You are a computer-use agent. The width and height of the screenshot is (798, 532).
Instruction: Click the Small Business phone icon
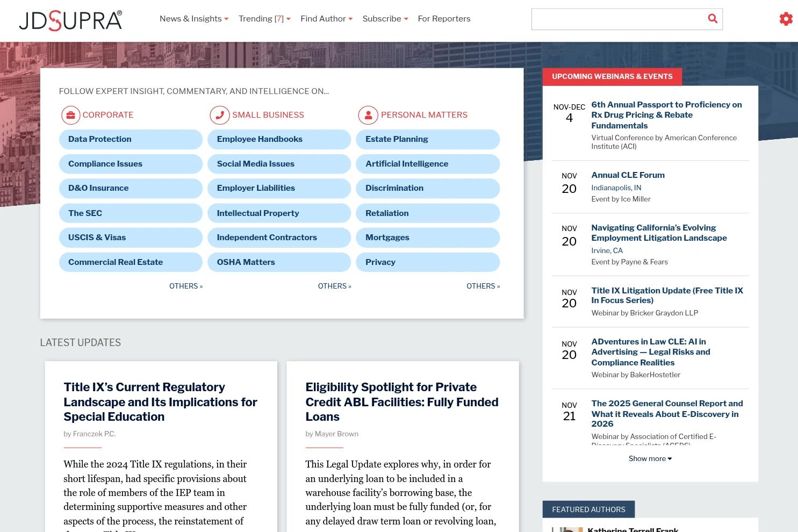pyautogui.click(x=219, y=115)
